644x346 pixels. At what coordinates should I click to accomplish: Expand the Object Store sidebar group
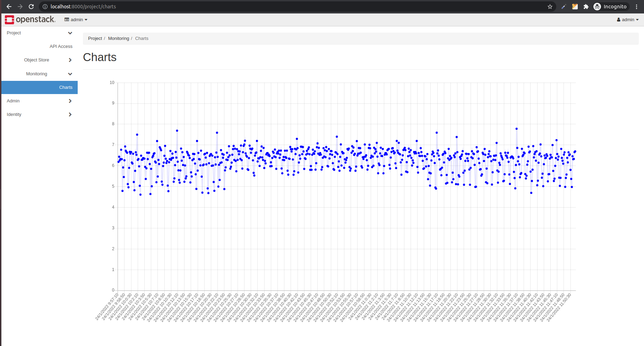(40, 60)
